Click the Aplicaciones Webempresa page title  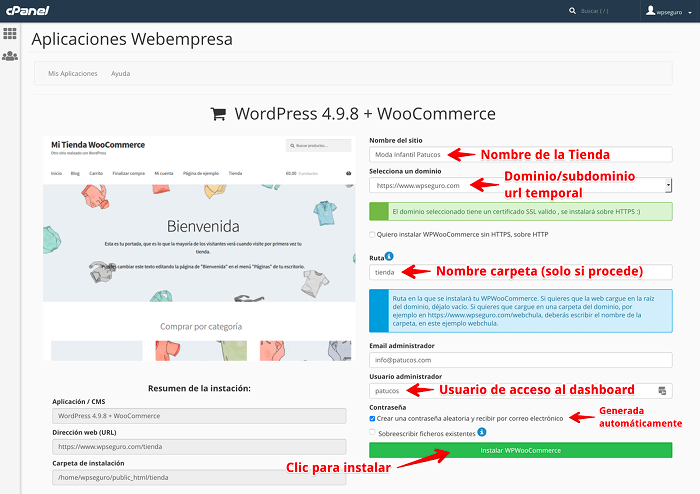click(x=132, y=39)
